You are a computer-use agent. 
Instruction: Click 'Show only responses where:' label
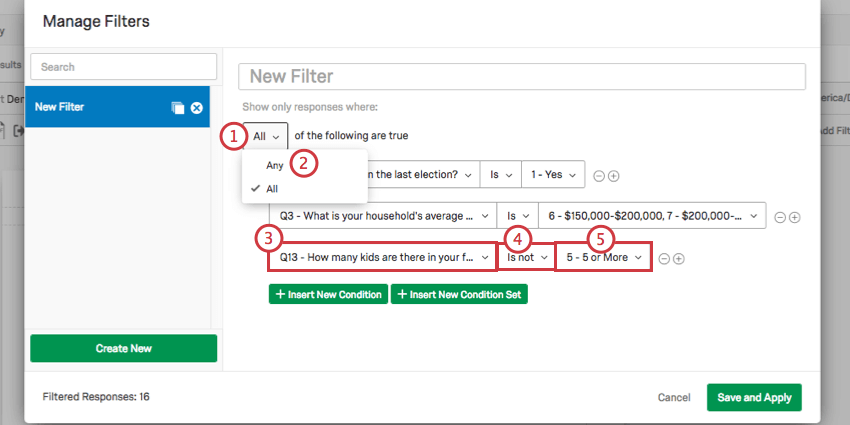310,107
